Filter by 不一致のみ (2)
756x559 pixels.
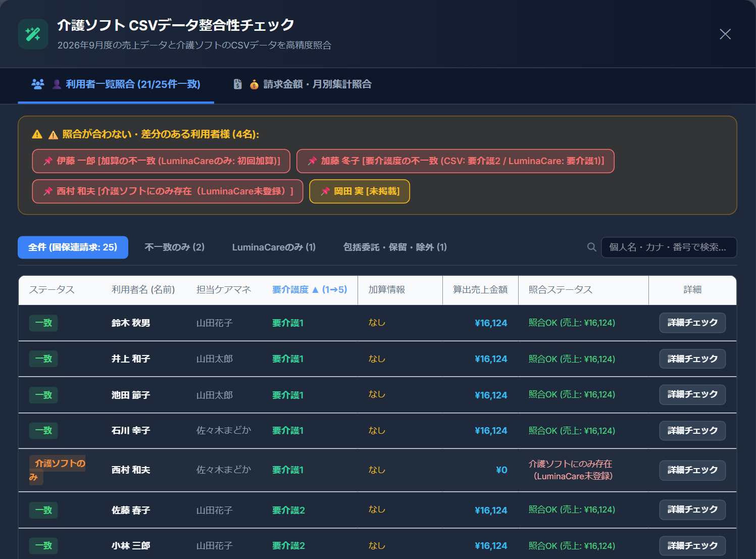[175, 247]
